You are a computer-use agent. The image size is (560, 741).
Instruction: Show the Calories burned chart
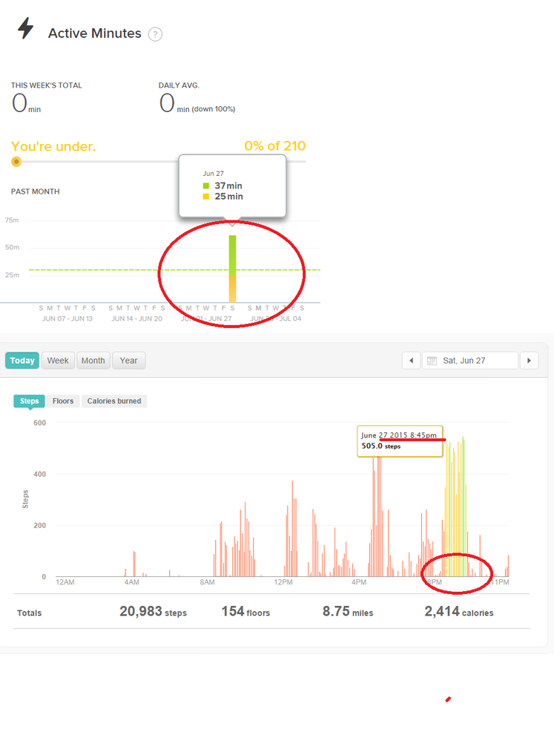(x=114, y=401)
